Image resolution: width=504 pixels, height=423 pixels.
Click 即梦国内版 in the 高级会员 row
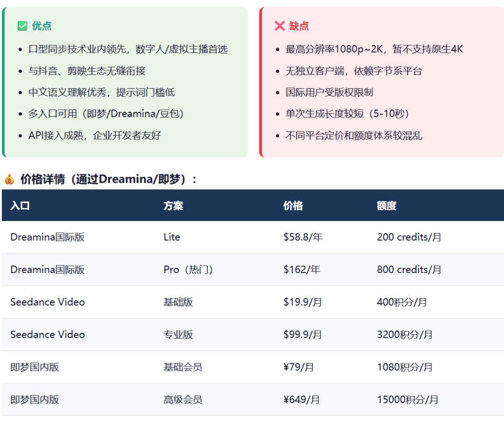(35, 399)
